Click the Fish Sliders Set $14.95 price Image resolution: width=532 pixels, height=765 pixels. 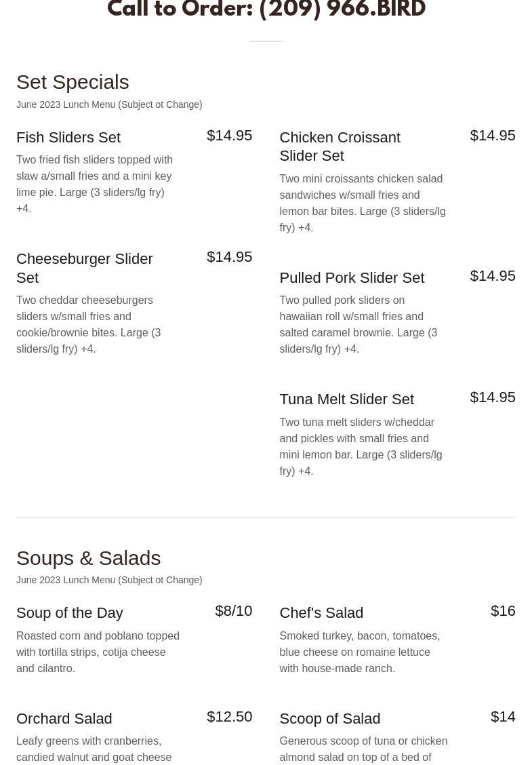[229, 136]
